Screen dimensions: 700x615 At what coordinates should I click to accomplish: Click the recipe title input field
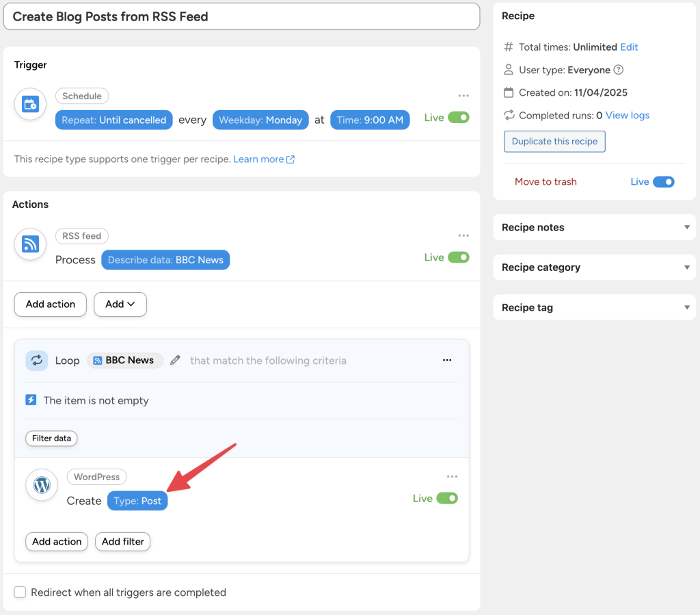point(239,16)
